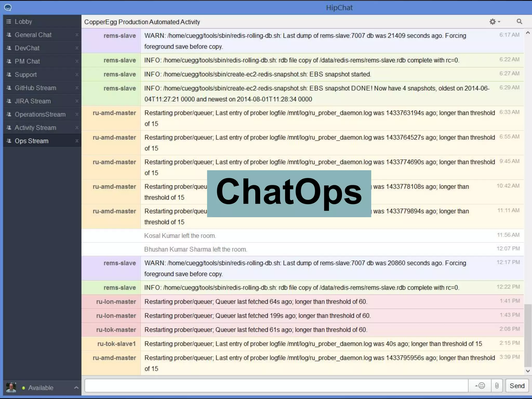This screenshot has width=532, height=399.
Task: Click the scrollbar up arrow
Action: pos(528,33)
